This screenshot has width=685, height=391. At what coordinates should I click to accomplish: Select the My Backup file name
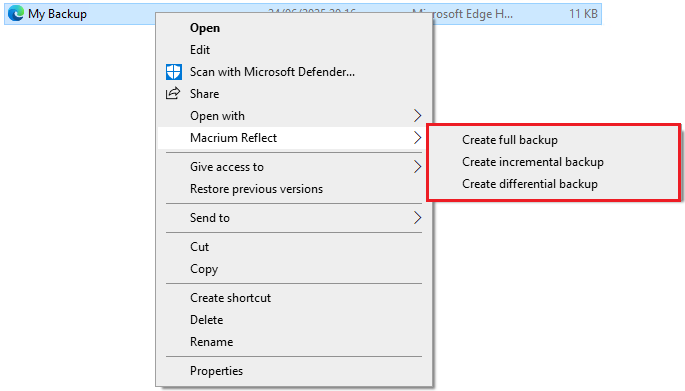point(57,14)
